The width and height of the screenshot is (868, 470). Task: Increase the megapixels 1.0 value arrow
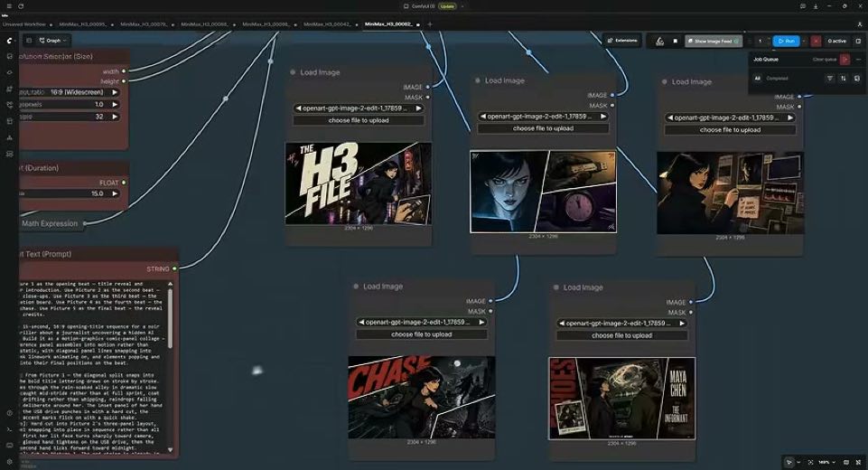click(115, 104)
